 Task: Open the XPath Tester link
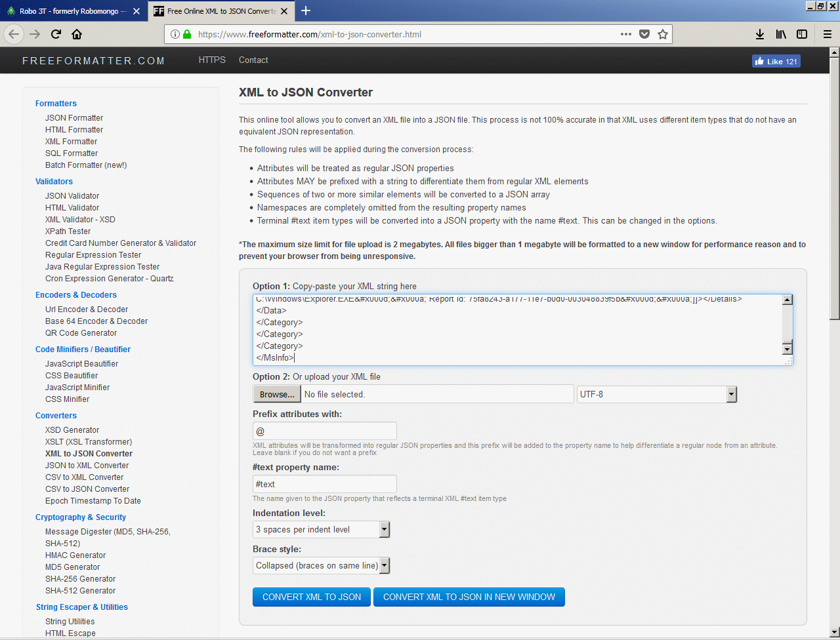pos(68,231)
